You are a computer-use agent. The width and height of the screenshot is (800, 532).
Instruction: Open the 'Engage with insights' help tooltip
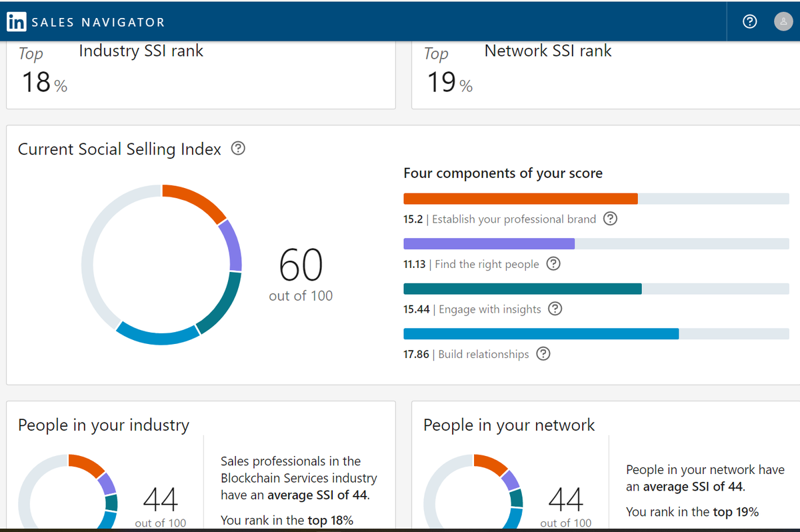point(555,309)
